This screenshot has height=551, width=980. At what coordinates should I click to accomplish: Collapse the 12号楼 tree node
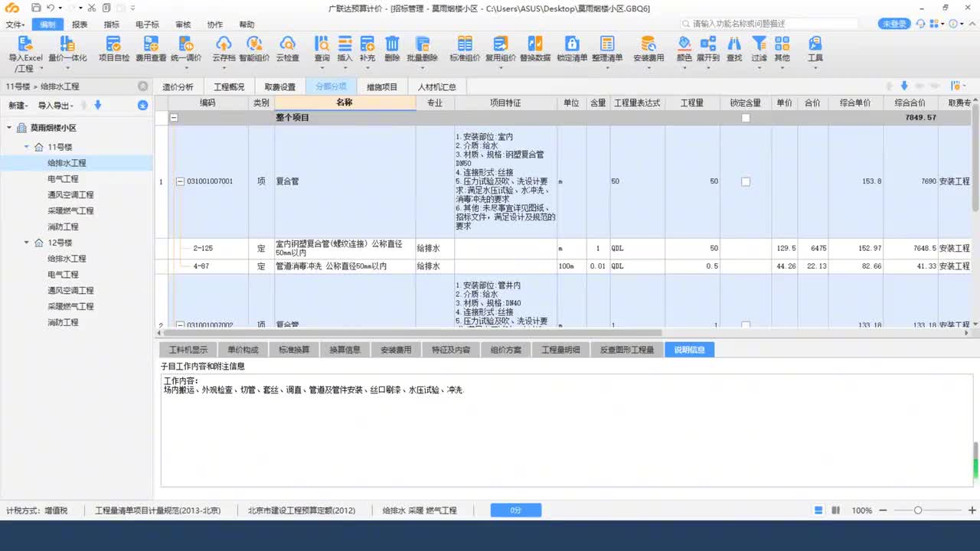click(26, 243)
